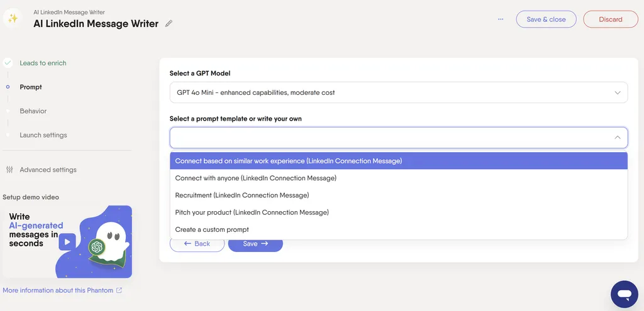The image size is (644, 311).
Task: Click the Advanced settings sliders icon
Action: coord(10,170)
